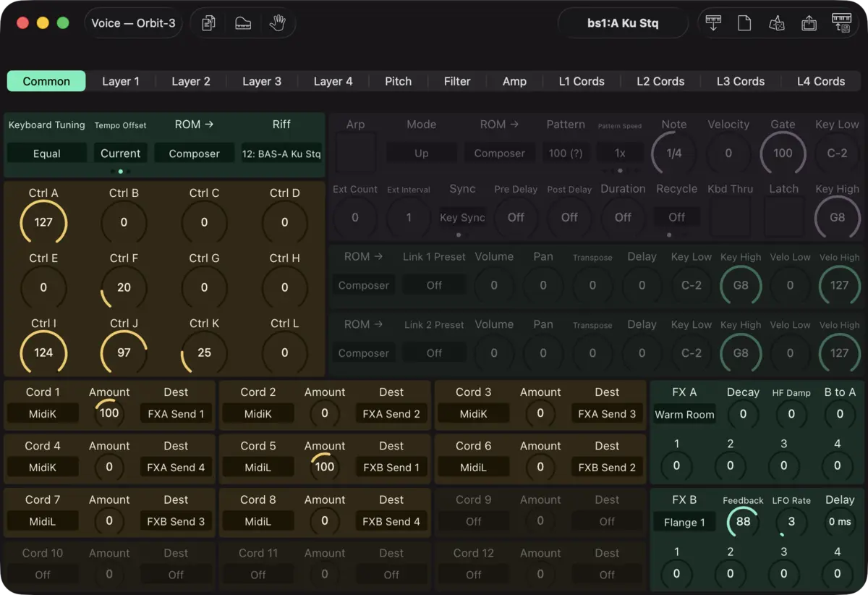Click the dice randomize icon
The image size is (868, 595).
tap(777, 23)
